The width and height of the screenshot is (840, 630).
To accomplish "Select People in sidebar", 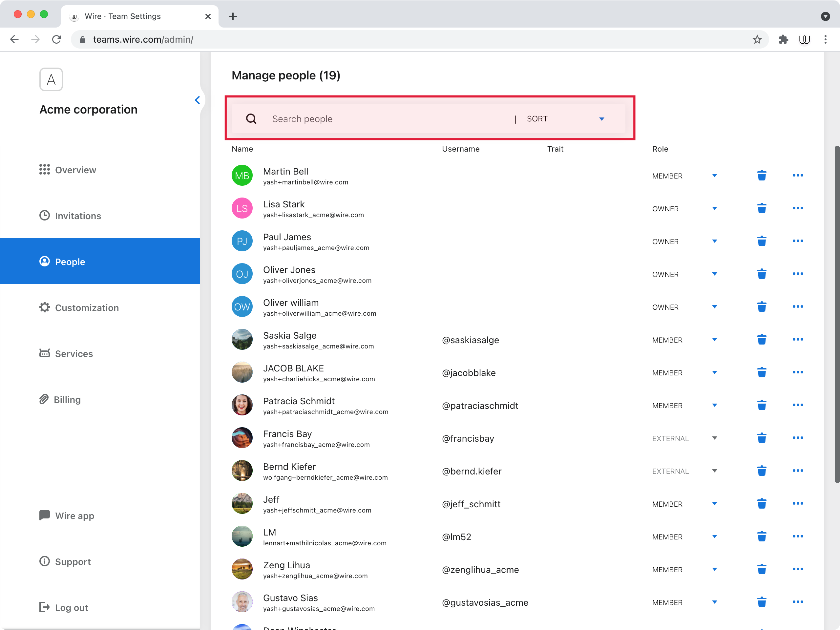I will (x=100, y=261).
